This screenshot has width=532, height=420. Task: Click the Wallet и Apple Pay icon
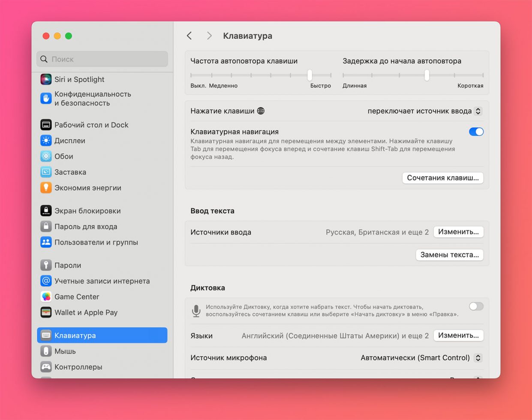[46, 312]
